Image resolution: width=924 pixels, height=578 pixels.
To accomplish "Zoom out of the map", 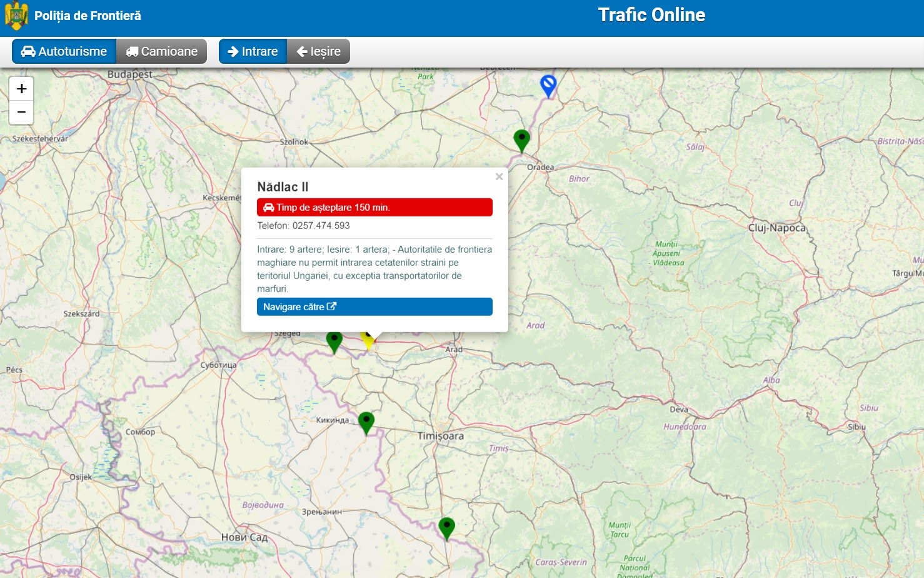I will point(21,113).
